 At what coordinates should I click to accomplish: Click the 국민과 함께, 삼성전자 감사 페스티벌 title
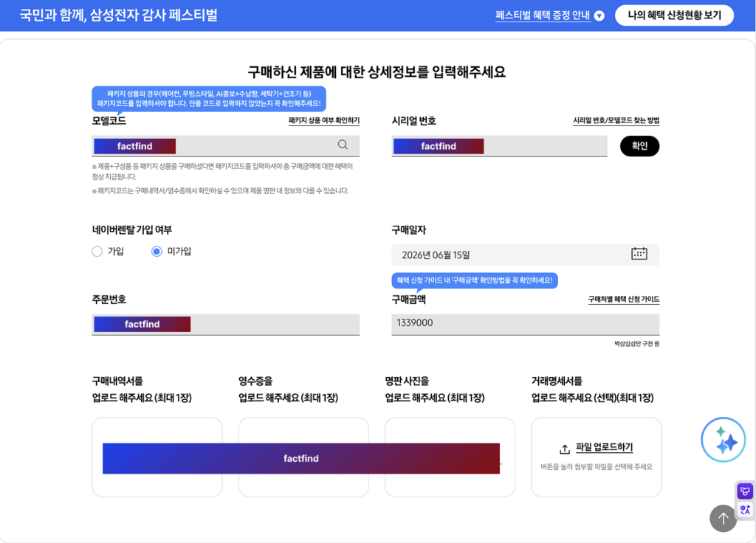point(119,15)
